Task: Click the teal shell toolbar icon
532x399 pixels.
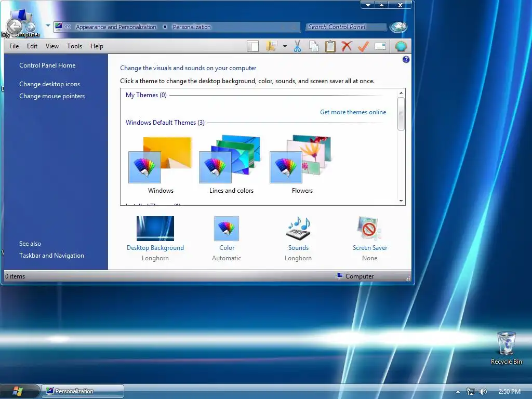Action: coord(401,46)
